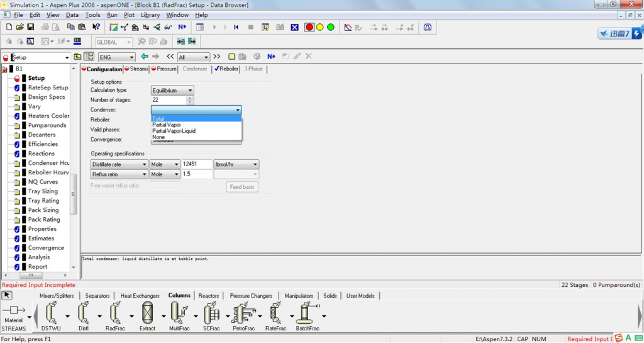Screen dimensions: 644x343
Task: Open Design Specs in the tree
Action: (46, 97)
